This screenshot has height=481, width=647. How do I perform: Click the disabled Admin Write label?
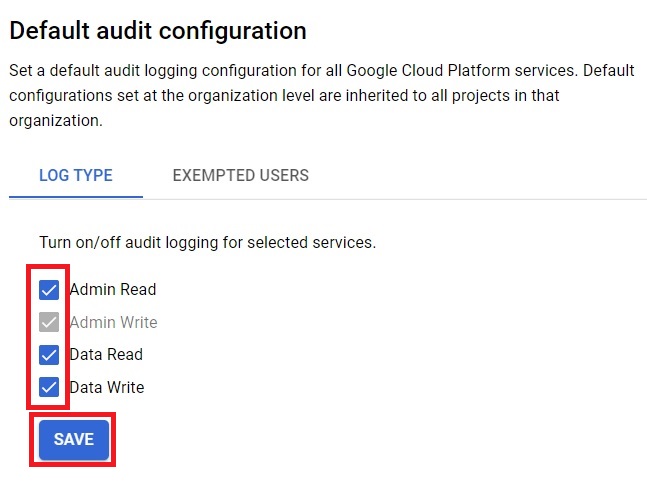coord(113,322)
